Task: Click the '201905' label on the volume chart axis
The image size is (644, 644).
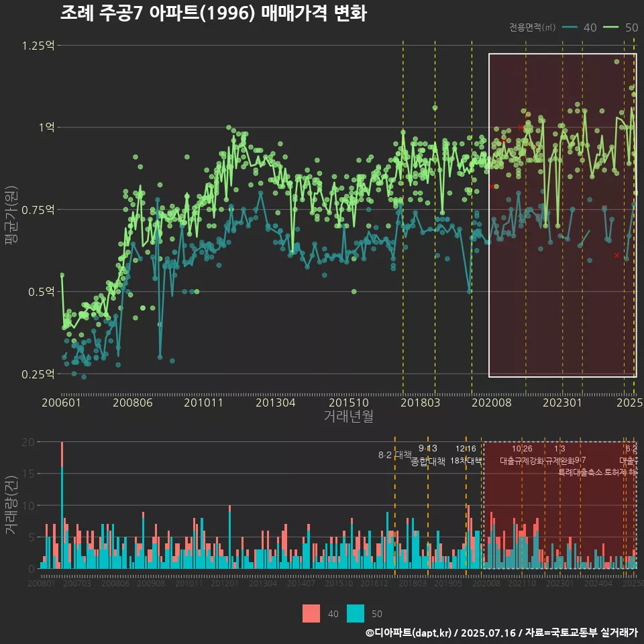Action: tap(448, 583)
